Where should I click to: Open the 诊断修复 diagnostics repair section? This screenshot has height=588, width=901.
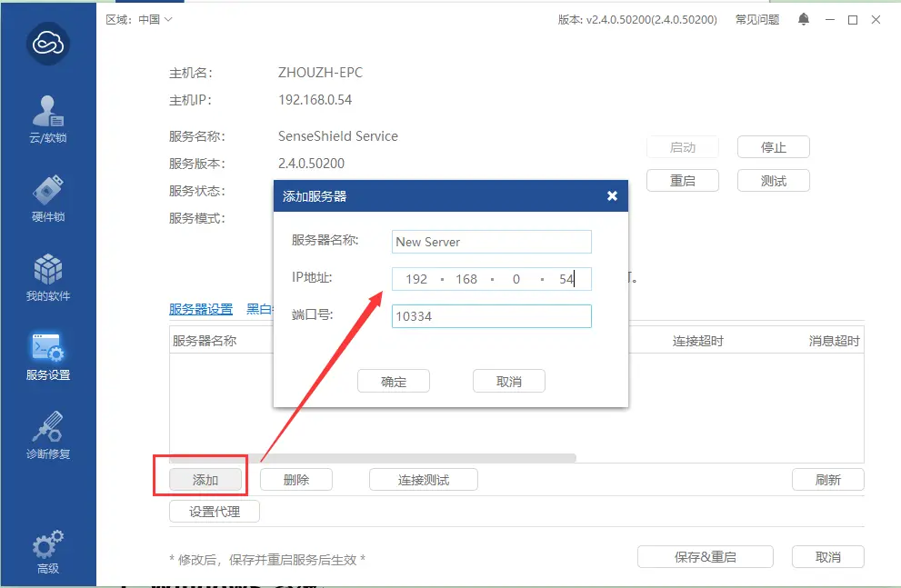47,435
